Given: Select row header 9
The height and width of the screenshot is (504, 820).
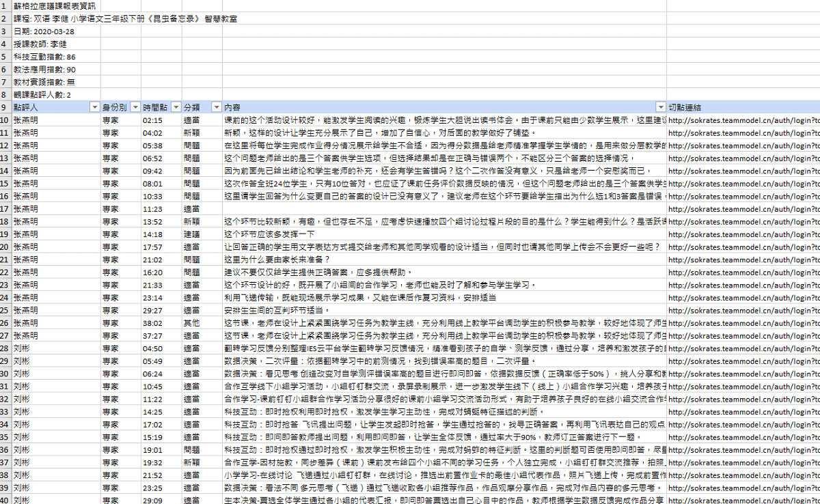Looking at the screenshot, I should (5, 107).
